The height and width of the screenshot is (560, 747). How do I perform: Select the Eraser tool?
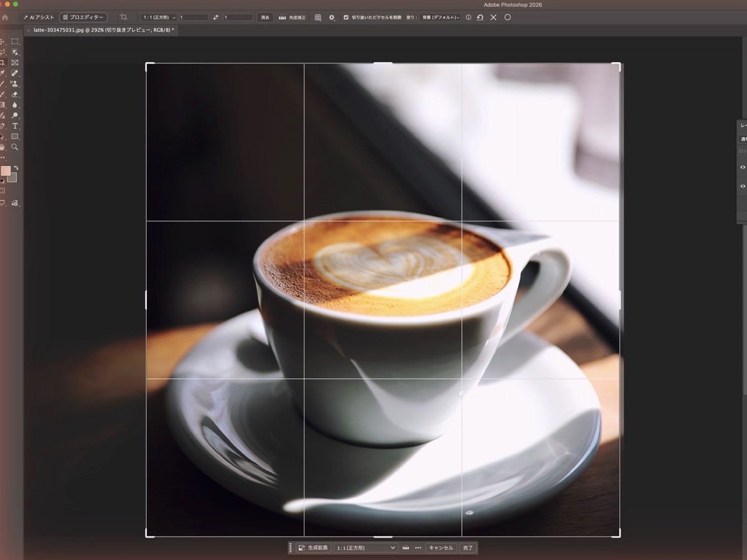[x=15, y=95]
